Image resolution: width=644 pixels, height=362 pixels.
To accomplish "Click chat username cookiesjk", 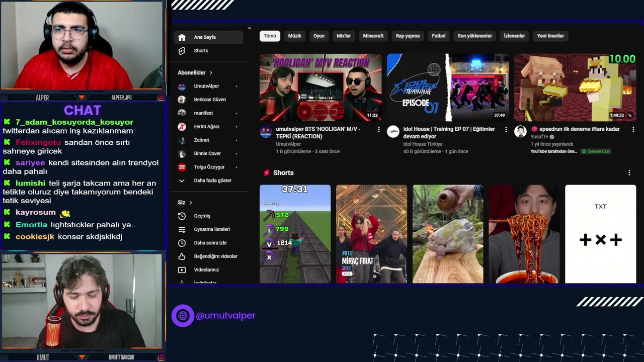I will point(35,237).
